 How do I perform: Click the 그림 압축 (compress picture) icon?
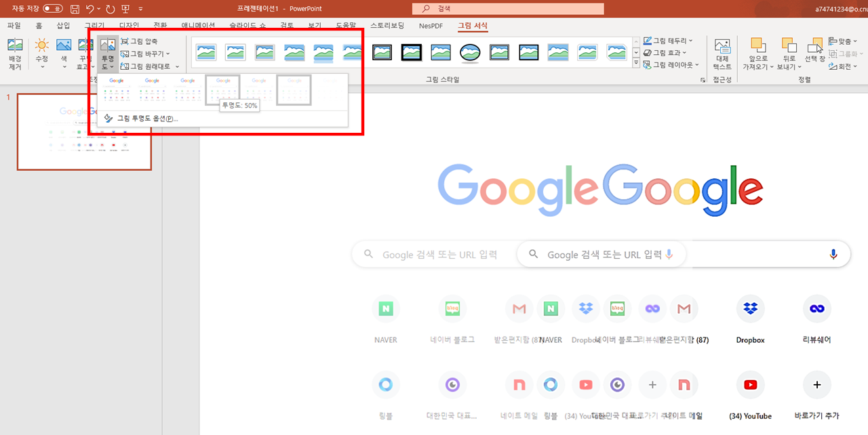pyautogui.click(x=124, y=41)
